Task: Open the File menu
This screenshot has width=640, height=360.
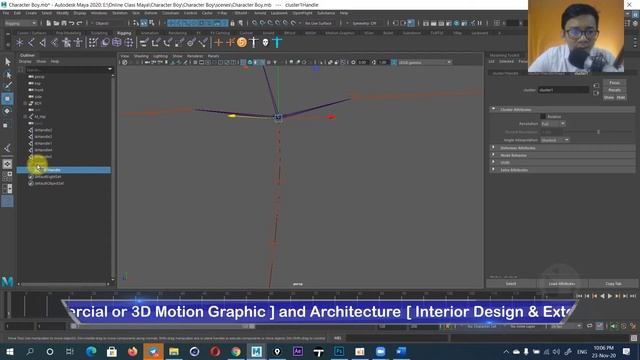Action: pyautogui.click(x=6, y=13)
